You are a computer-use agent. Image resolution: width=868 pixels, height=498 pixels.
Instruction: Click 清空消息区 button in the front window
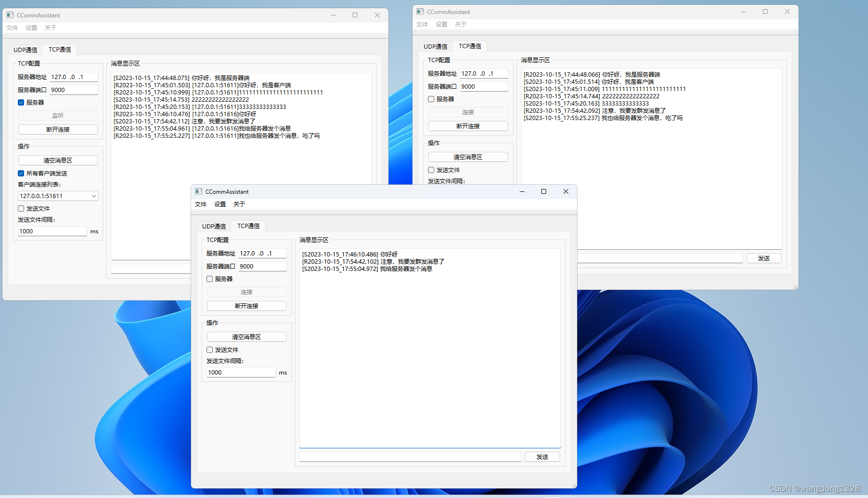(x=247, y=336)
